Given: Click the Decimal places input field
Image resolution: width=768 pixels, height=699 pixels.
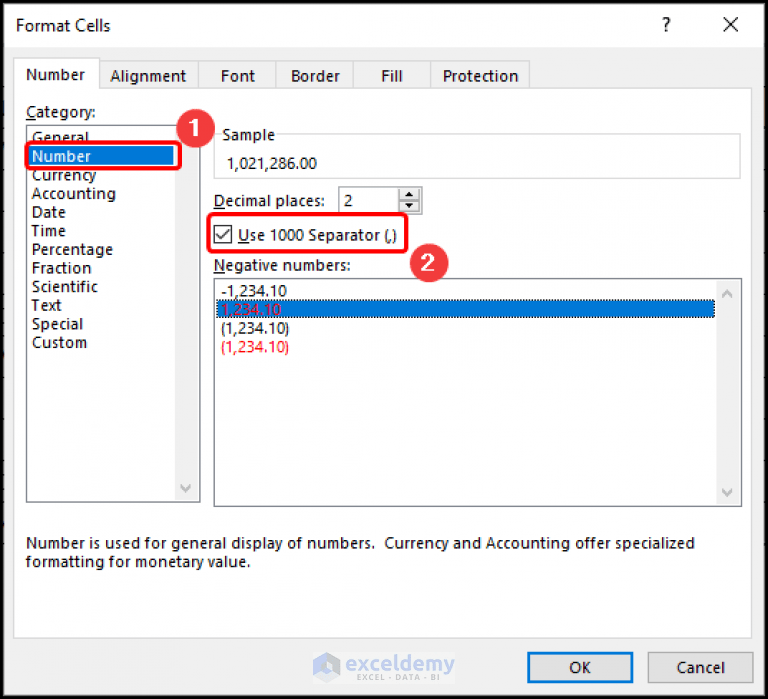Looking at the screenshot, I should coord(368,200).
